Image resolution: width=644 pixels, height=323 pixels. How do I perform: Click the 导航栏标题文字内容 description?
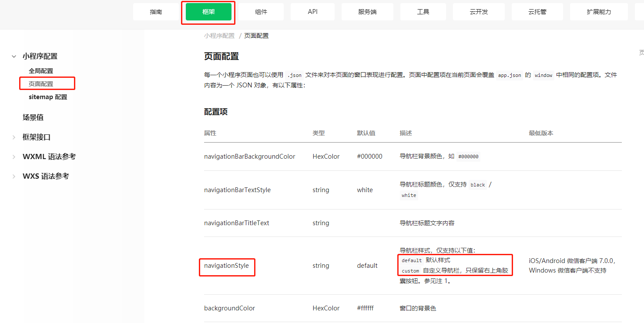(x=427, y=223)
